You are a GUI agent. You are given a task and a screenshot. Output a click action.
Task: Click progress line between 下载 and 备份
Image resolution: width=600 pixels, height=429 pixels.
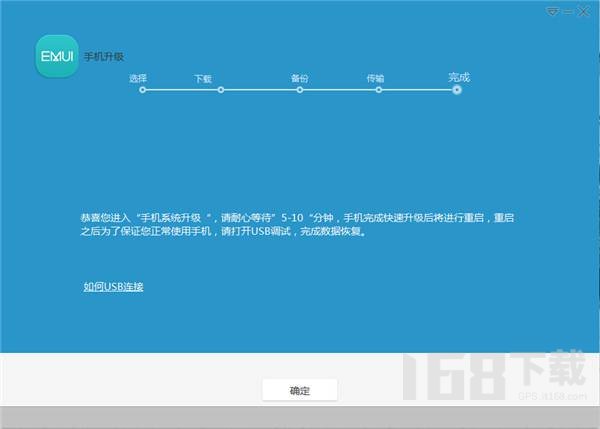click(x=260, y=90)
